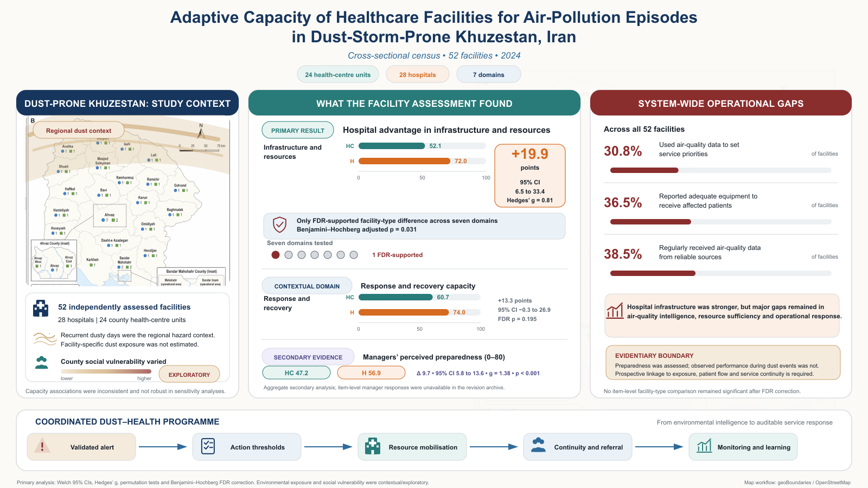Click the checklist Action thresholds icon
This screenshot has width=868, height=488.
pyautogui.click(x=208, y=446)
